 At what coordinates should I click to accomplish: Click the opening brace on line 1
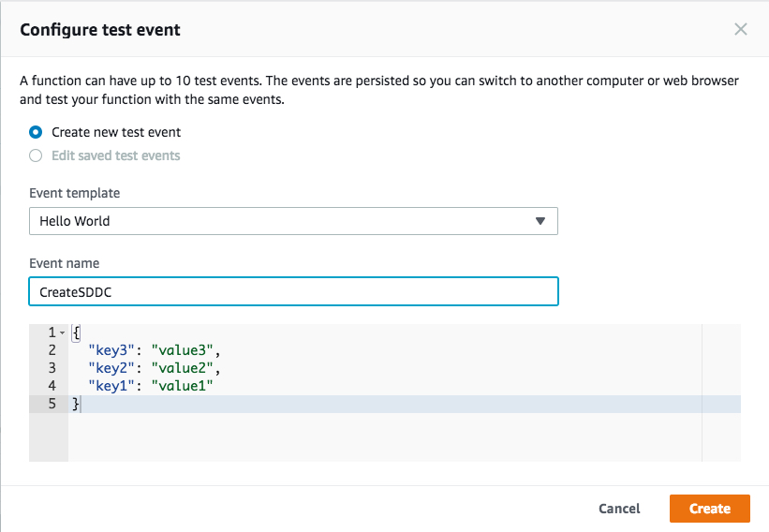[x=77, y=332]
